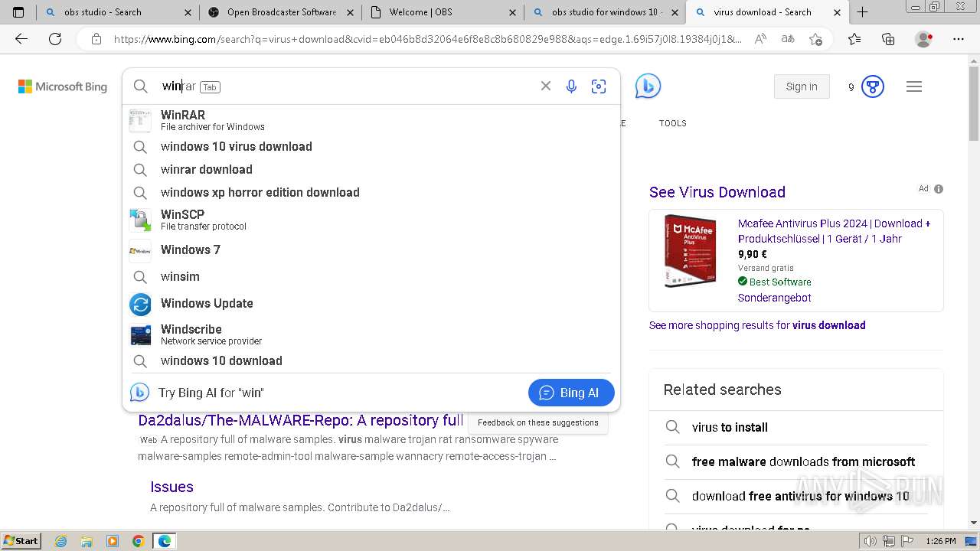Click the Microsoft Bing logo
980x551 pixels.
63,86
